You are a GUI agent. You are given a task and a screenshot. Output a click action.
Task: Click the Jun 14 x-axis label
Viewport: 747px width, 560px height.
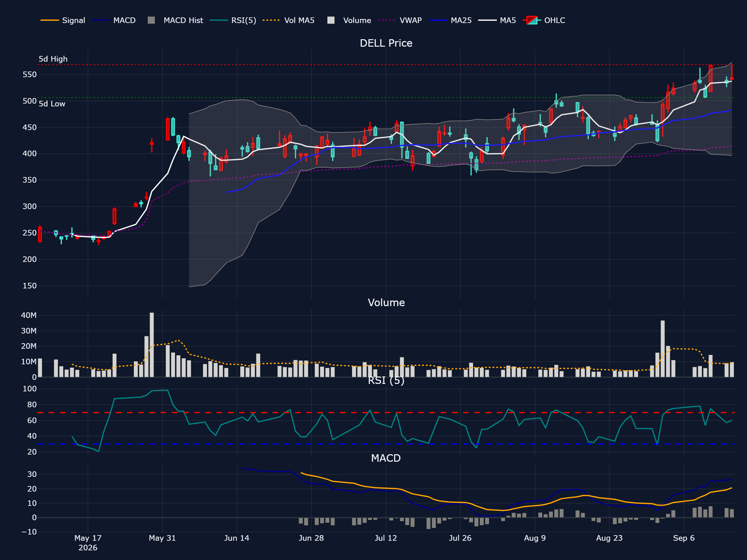(x=237, y=538)
